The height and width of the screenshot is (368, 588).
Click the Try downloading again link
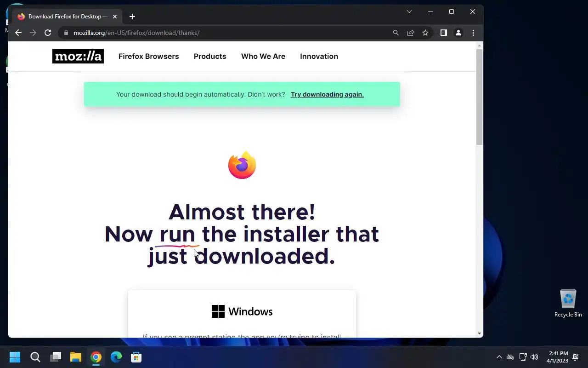point(327,94)
